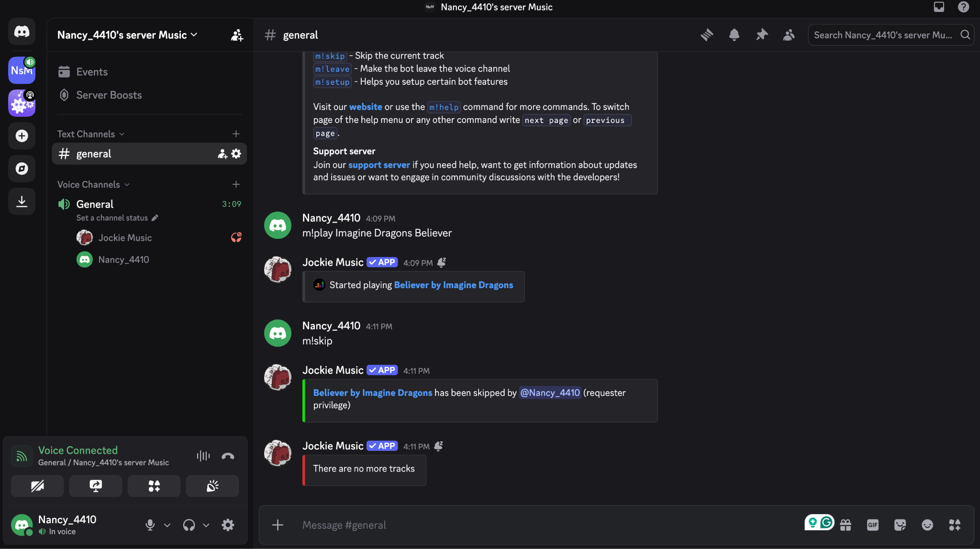Create invite for general text channel

pyautogui.click(x=222, y=154)
